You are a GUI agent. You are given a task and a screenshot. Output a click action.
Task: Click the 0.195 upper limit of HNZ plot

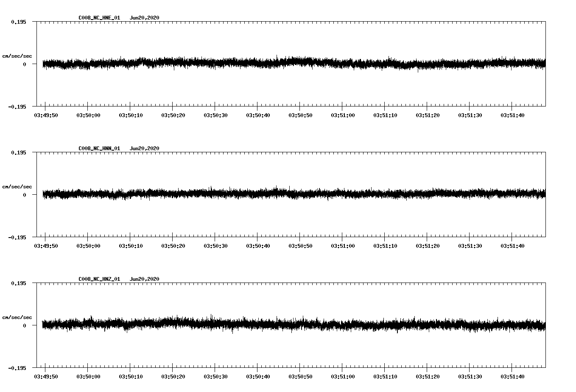point(18,283)
